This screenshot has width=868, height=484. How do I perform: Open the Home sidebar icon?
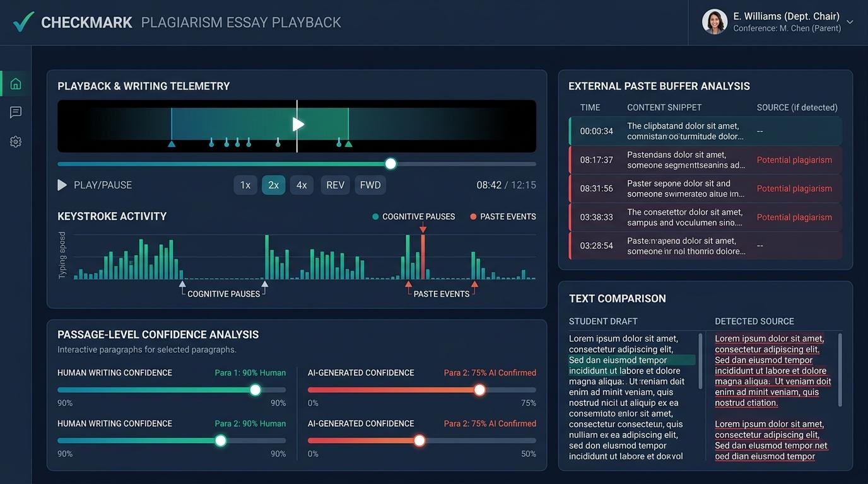[16, 84]
